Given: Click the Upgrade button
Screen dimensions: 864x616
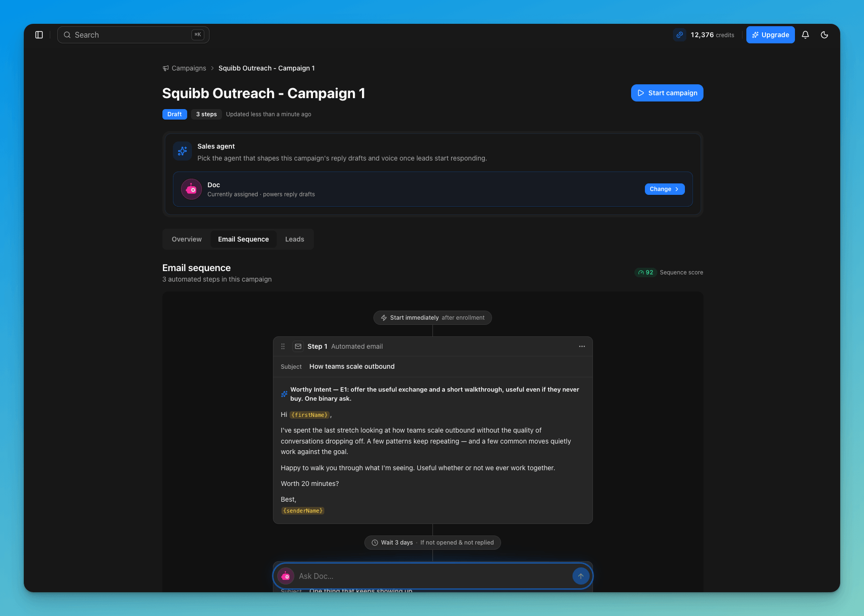Looking at the screenshot, I should (x=770, y=35).
